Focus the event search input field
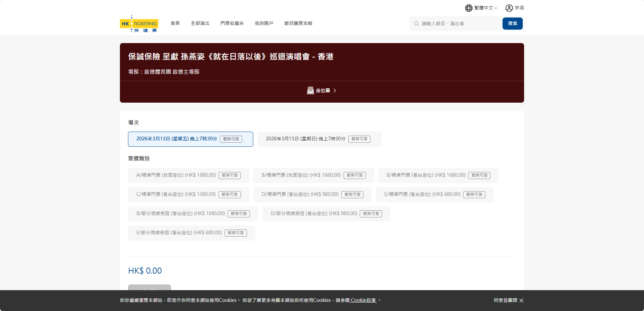Image resolution: width=644 pixels, height=311 pixels. (460, 24)
